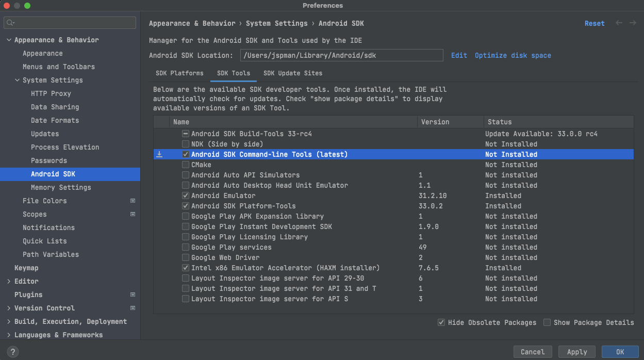Enable the CMake checkbox
Screen dimensions: 644x360
(x=186, y=165)
